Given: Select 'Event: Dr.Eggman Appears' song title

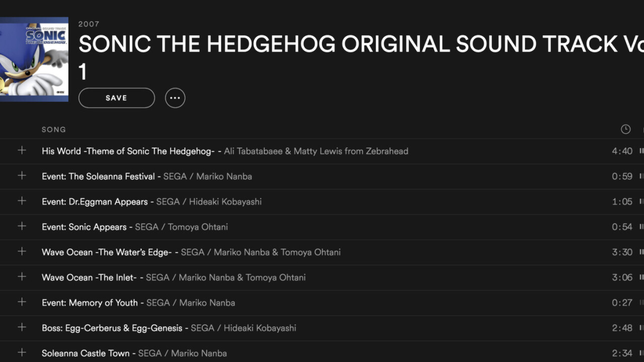Looking at the screenshot, I should pos(95,202).
